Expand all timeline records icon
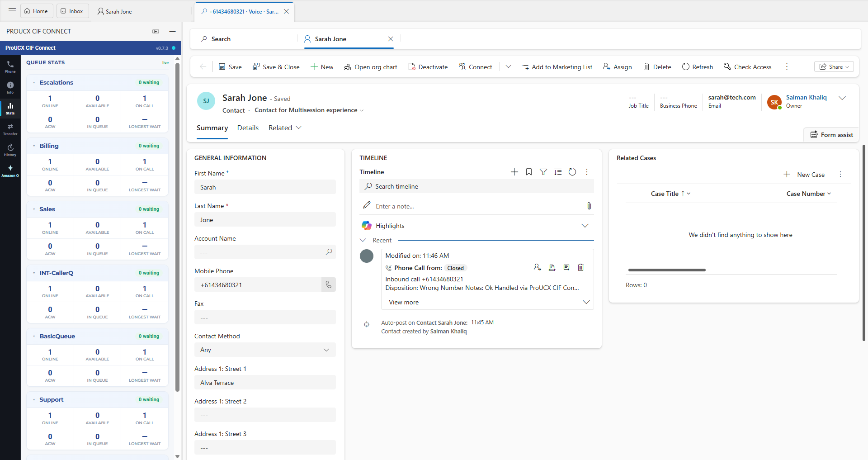Viewport: 868px width, 460px height. point(558,172)
